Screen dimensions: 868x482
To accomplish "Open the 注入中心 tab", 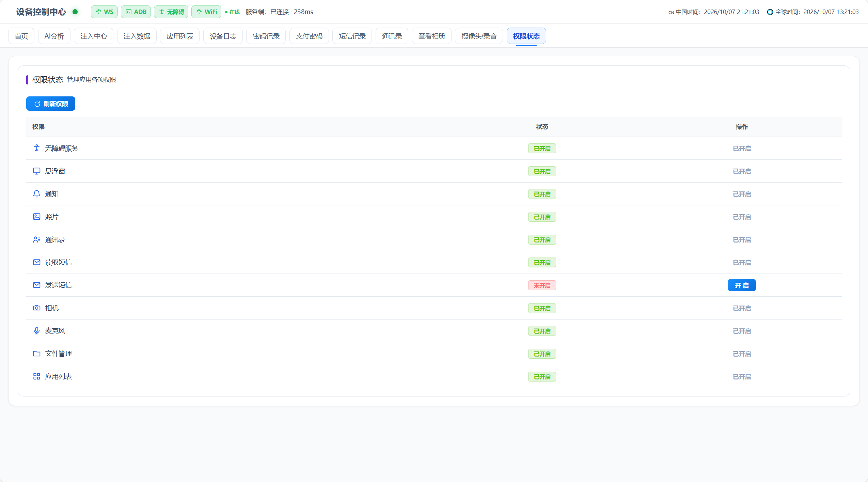I will [x=94, y=36].
